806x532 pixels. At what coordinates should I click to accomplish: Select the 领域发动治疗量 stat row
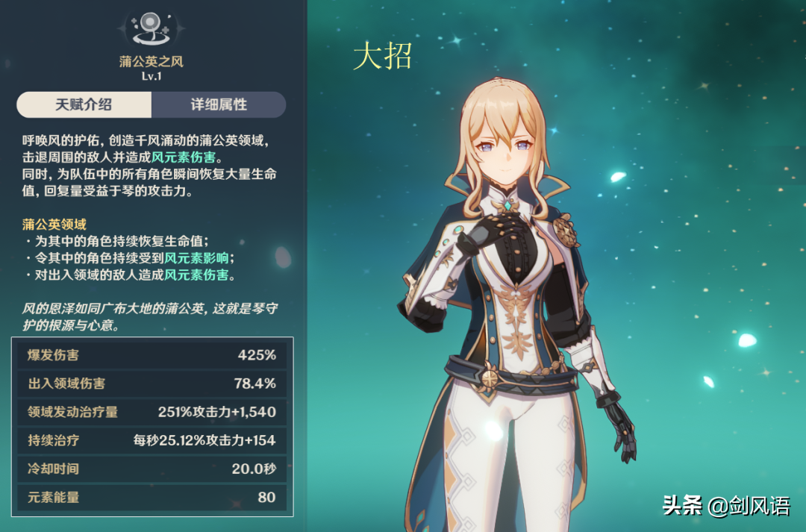tap(151, 412)
